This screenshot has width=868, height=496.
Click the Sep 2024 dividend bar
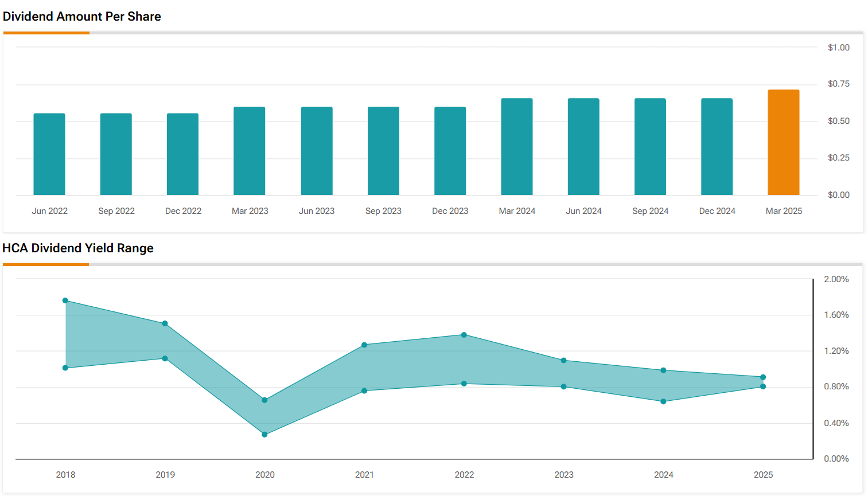coord(650,147)
